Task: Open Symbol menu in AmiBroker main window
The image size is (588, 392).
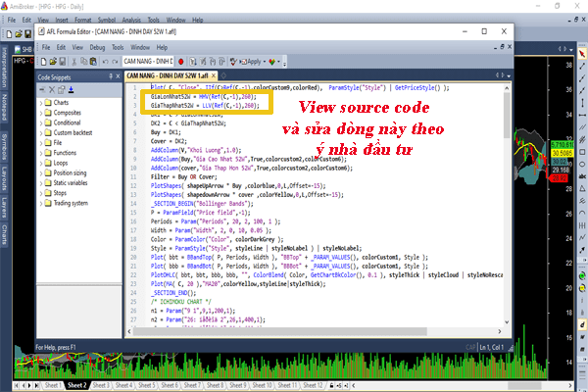Action: pyautogui.click(x=107, y=20)
